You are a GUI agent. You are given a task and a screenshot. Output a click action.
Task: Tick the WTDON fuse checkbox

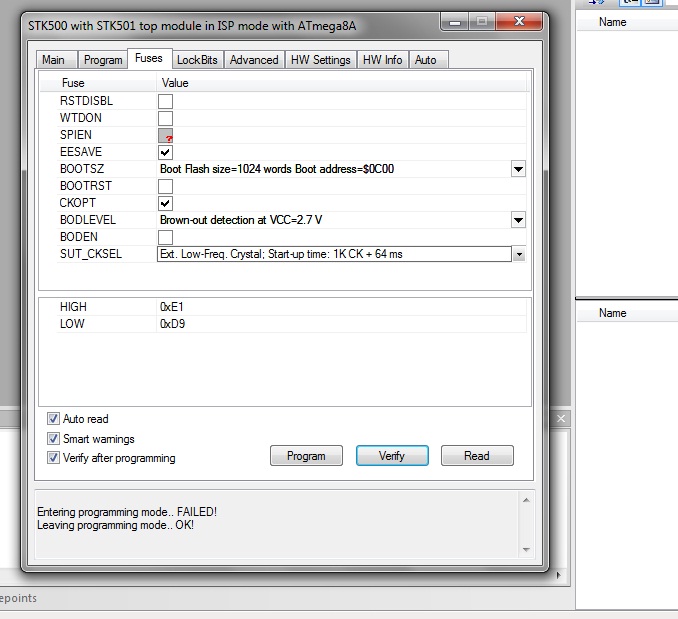click(x=165, y=118)
